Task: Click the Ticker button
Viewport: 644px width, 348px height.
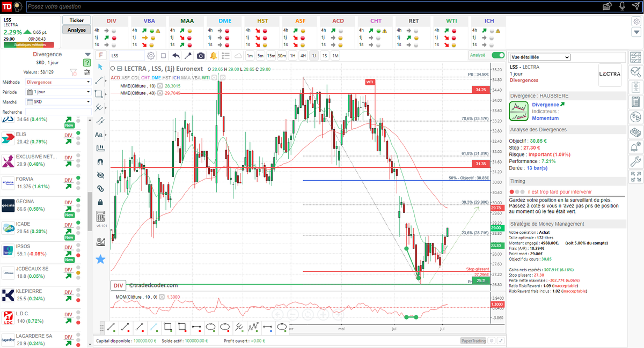Action: (x=77, y=20)
